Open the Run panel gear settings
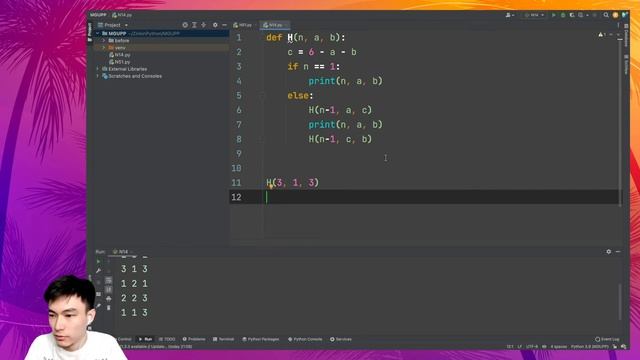Image resolution: width=640 pixels, height=360 pixels. [x=609, y=252]
